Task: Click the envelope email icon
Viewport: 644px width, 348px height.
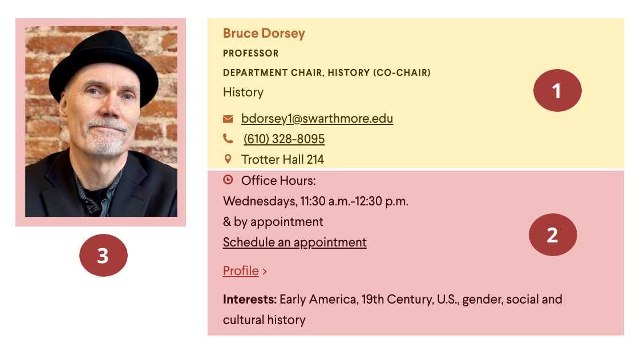Action: click(228, 119)
